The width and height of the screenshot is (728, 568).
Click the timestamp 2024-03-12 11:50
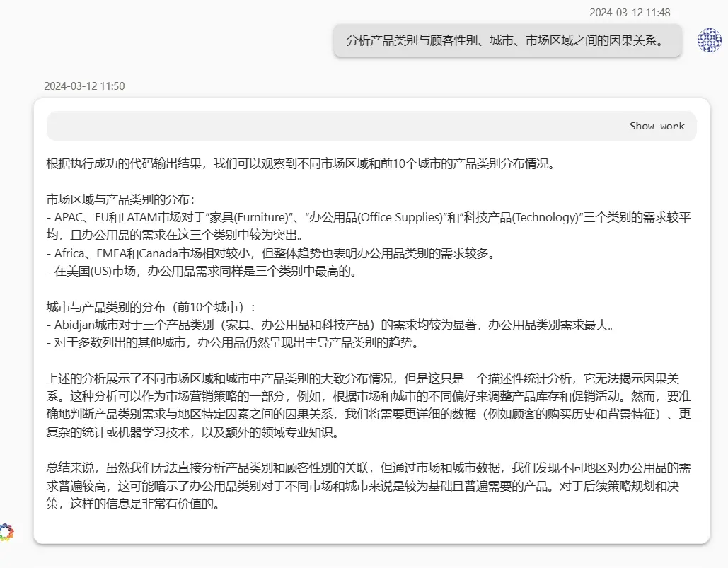coord(84,86)
